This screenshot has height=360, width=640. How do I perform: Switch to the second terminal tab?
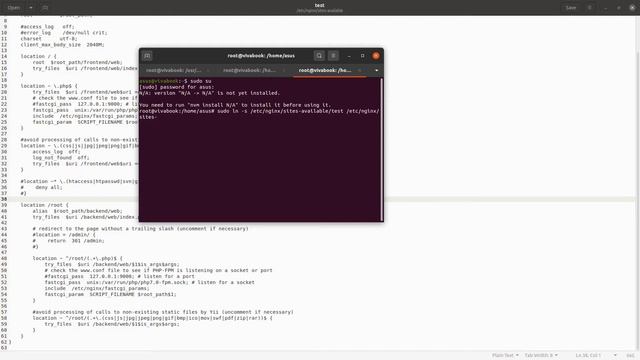click(249, 70)
